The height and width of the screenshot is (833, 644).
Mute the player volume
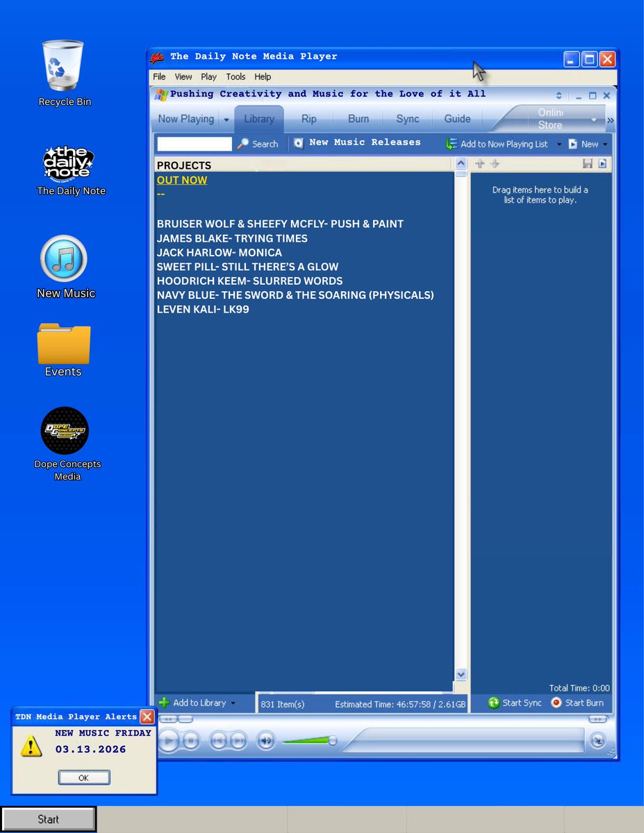point(266,740)
